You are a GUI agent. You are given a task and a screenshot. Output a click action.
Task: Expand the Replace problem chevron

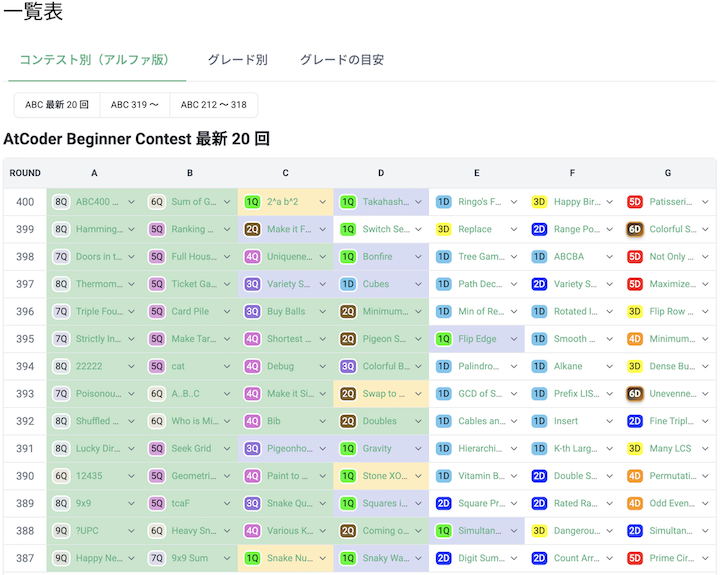(x=514, y=229)
